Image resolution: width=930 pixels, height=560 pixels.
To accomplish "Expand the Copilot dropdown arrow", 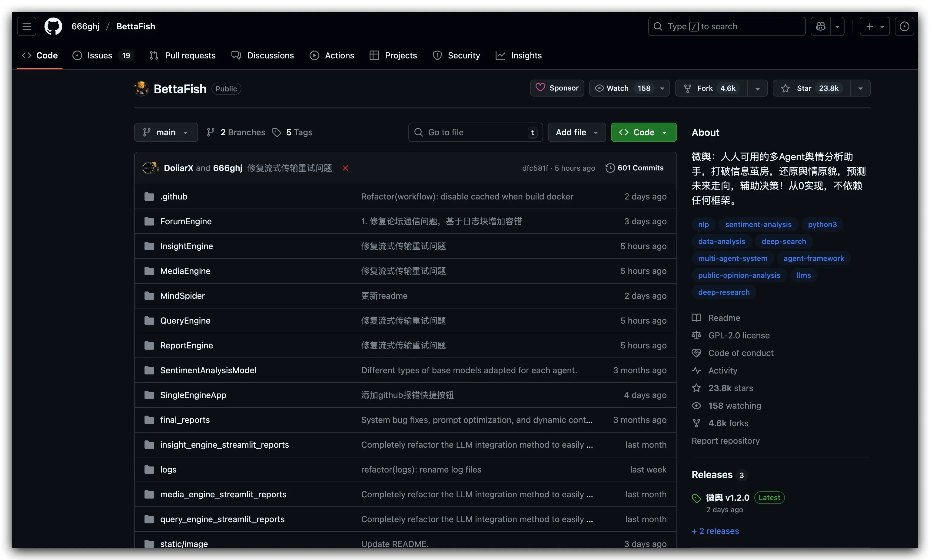I will 837,26.
